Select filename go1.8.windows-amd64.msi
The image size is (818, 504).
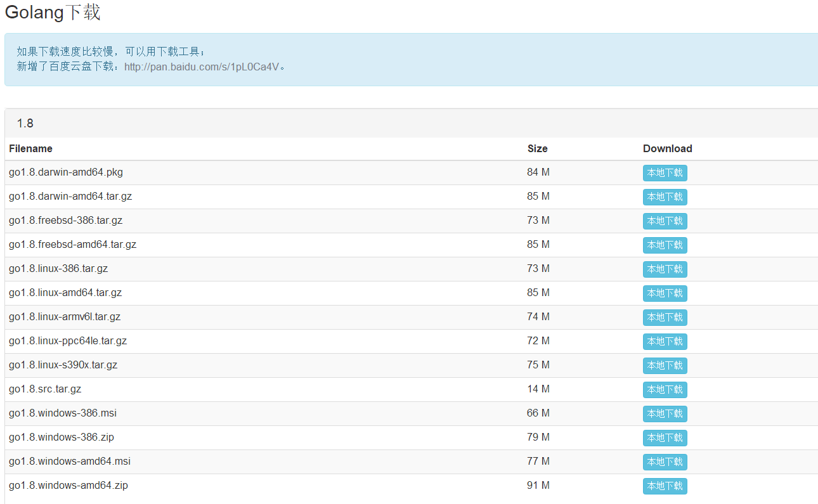click(70, 462)
